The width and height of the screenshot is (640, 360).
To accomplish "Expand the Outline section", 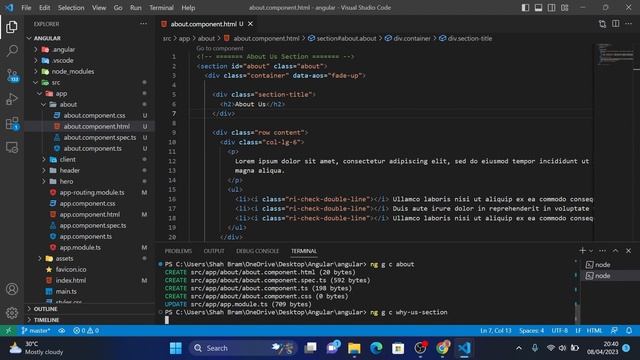I will (x=46, y=309).
